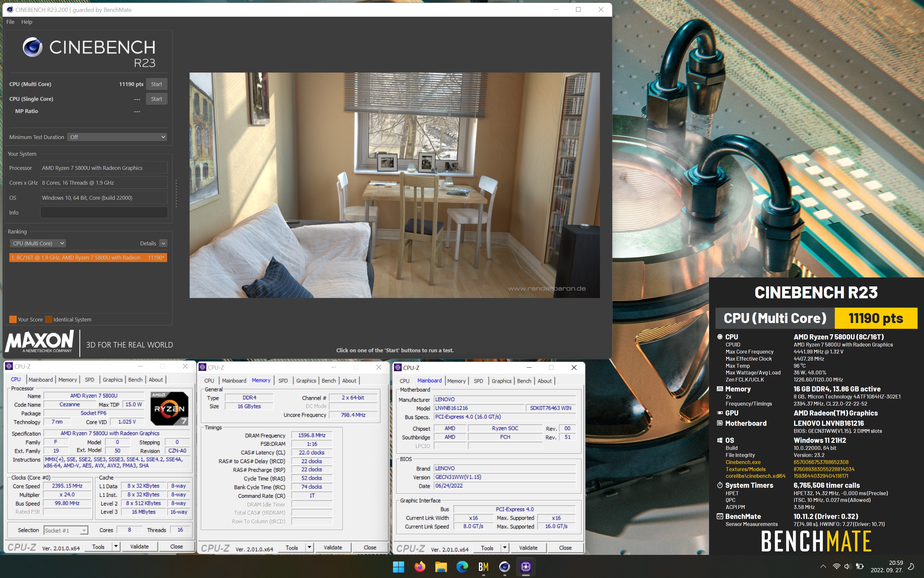Switch to CPU-Z via taskbar icon
924x578 pixels.
tap(526, 566)
